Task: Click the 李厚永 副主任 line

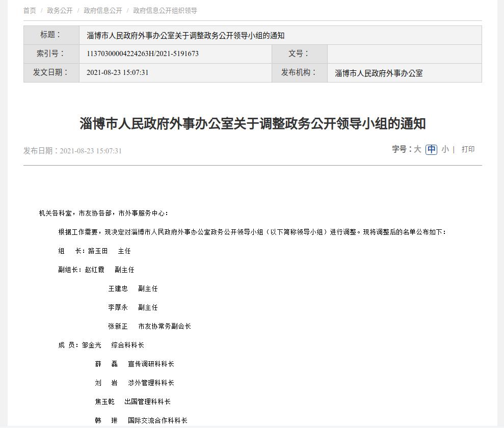Action: 132,308
